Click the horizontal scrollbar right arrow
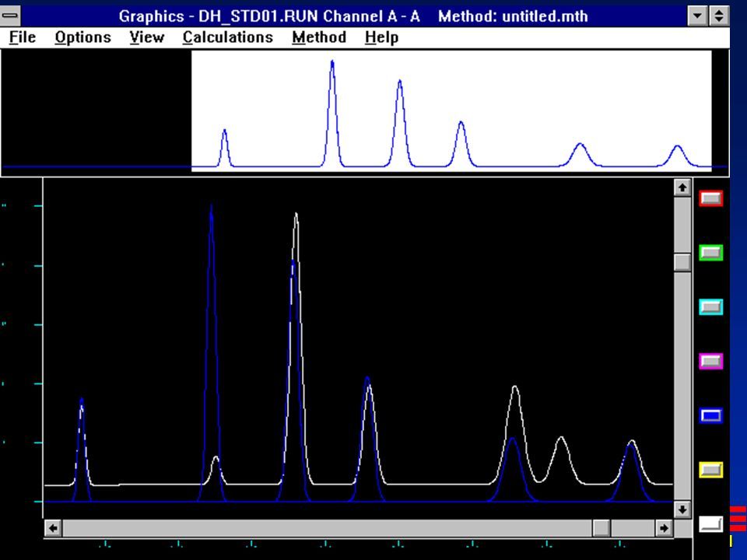This screenshot has width=747, height=560. (664, 527)
